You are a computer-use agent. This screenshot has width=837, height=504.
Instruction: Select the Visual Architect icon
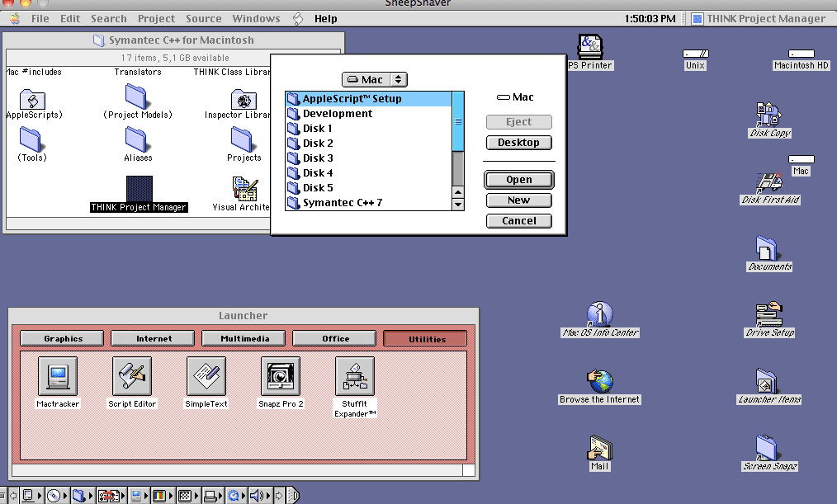[245, 189]
